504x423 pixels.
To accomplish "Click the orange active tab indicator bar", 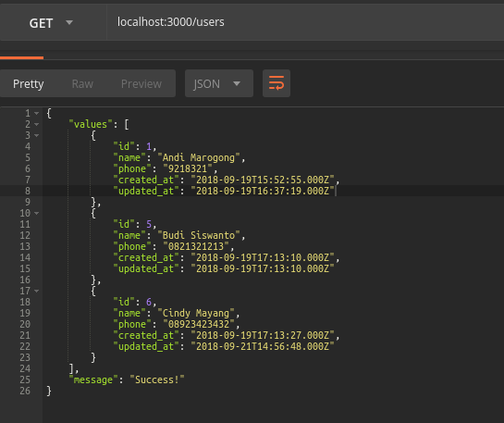I will point(21,58).
